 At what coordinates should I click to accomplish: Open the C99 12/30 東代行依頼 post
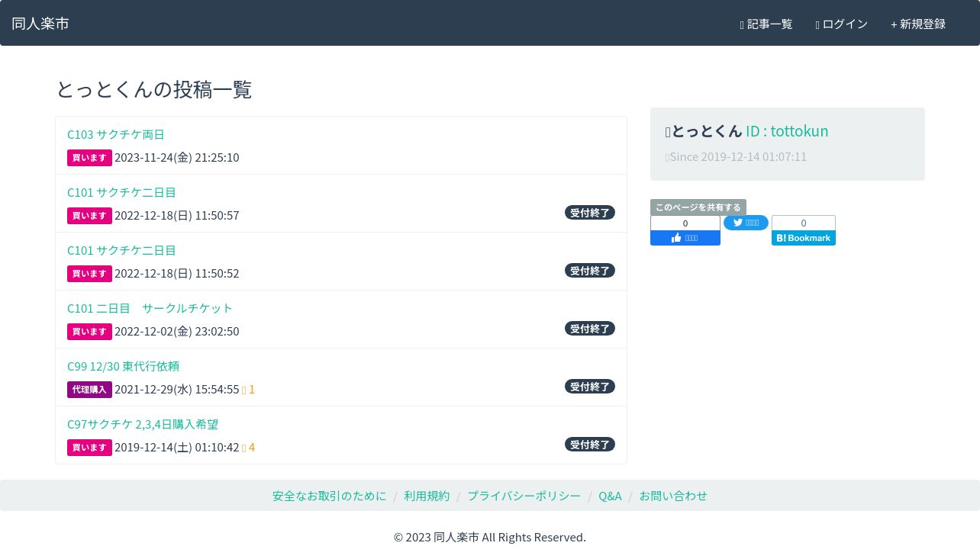click(123, 366)
